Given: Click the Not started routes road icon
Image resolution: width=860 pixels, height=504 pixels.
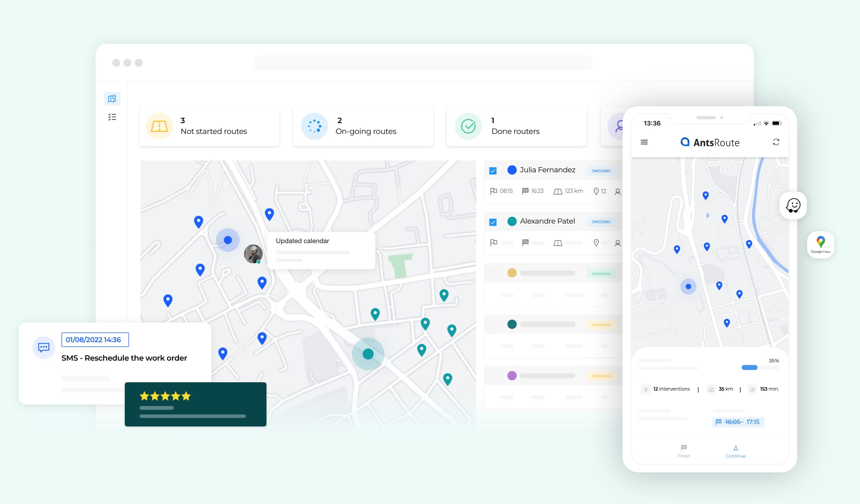Looking at the screenshot, I should coord(159,126).
